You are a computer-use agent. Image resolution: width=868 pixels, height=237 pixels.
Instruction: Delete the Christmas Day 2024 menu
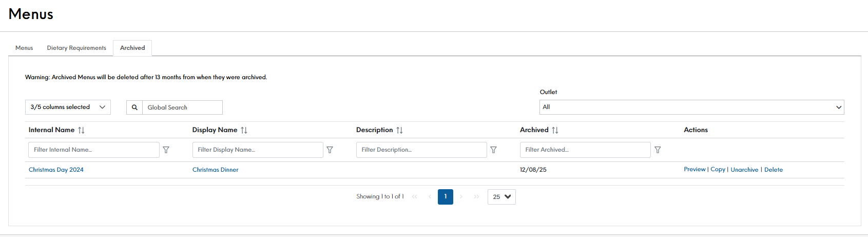pyautogui.click(x=773, y=170)
